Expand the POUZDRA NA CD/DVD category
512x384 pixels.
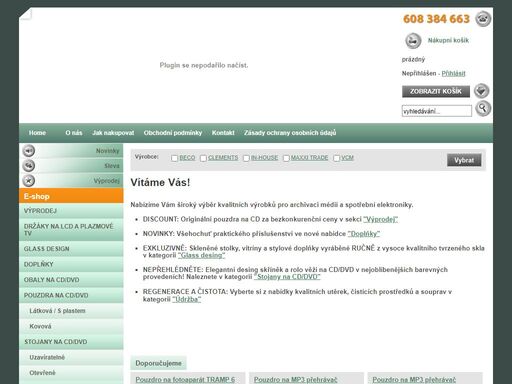click(x=71, y=295)
